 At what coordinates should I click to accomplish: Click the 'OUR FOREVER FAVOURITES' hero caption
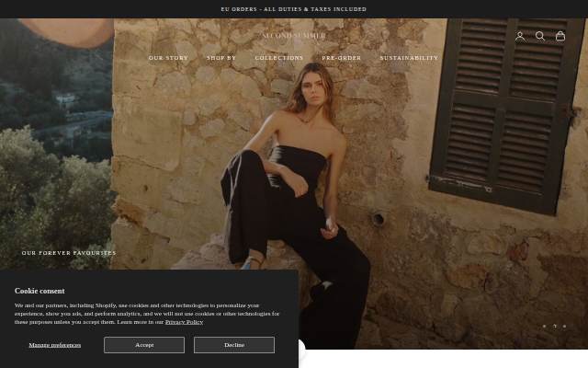[69, 253]
